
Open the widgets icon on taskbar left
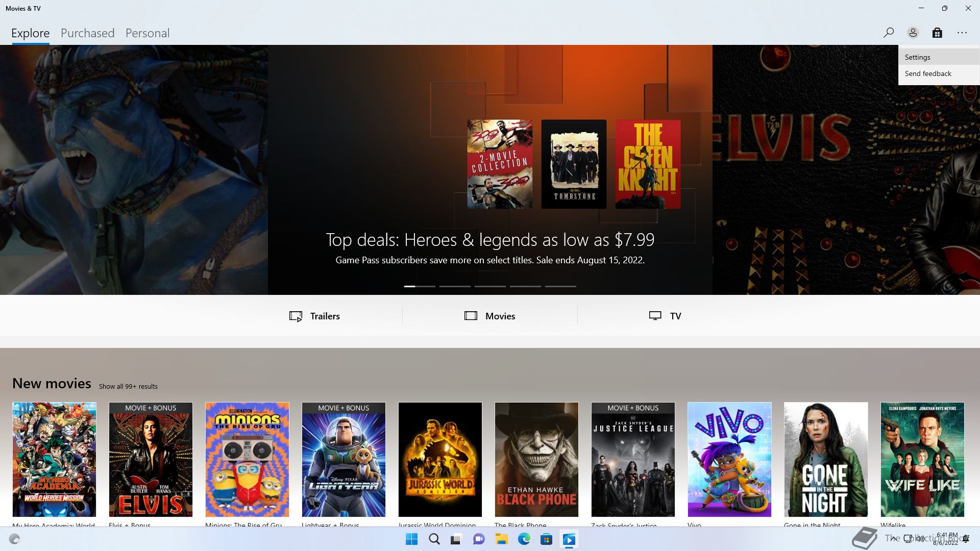click(x=14, y=539)
